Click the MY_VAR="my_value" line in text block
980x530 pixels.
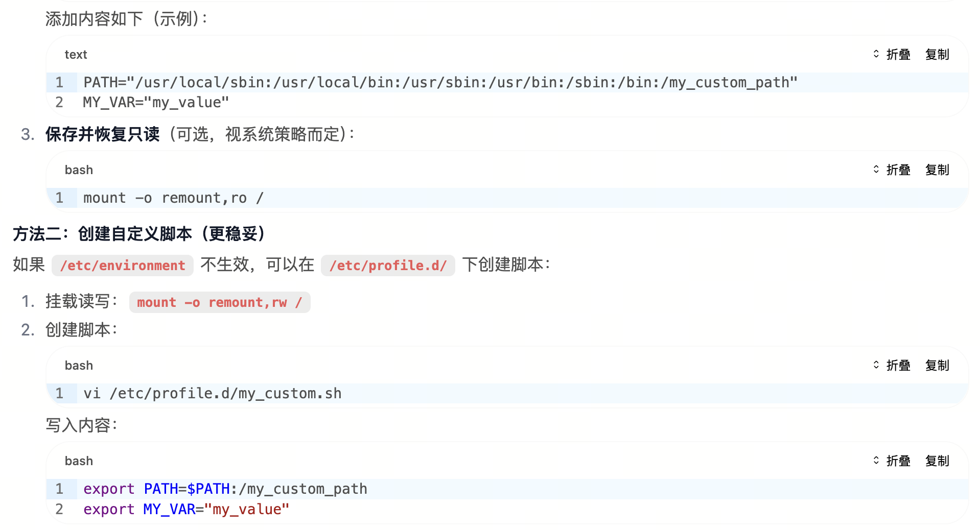point(156,103)
